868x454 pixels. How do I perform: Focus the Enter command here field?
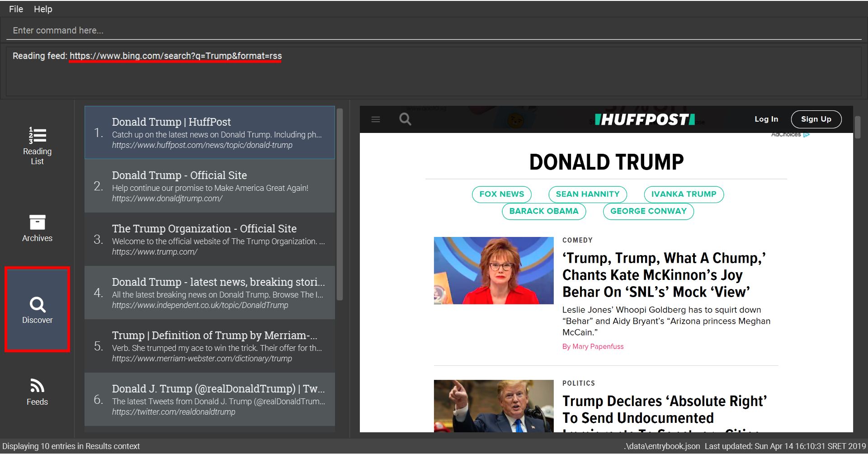434,30
